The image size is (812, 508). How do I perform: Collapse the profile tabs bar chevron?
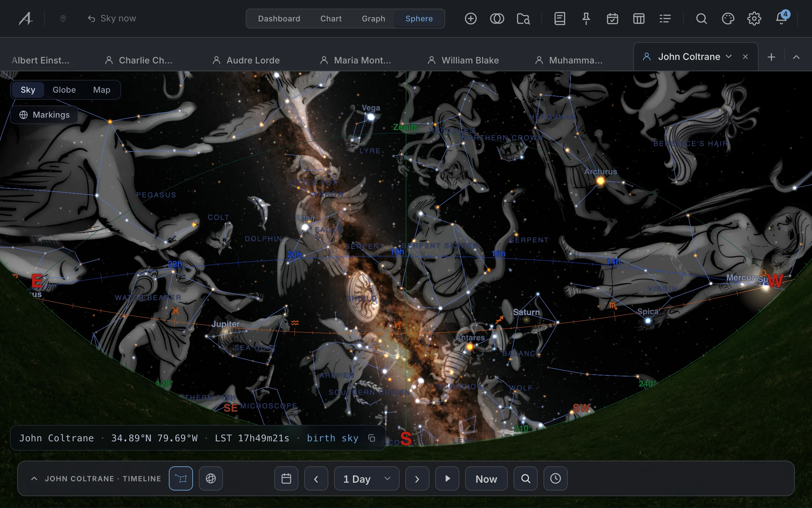[796, 57]
